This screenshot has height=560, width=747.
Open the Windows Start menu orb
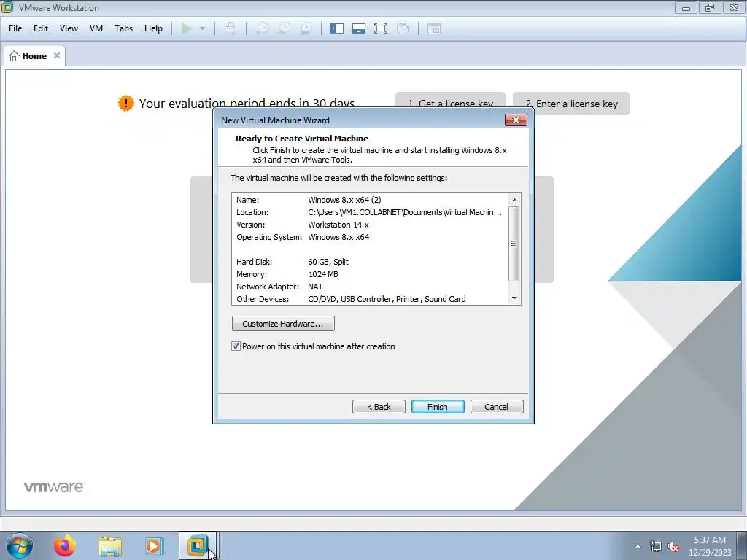(20, 545)
